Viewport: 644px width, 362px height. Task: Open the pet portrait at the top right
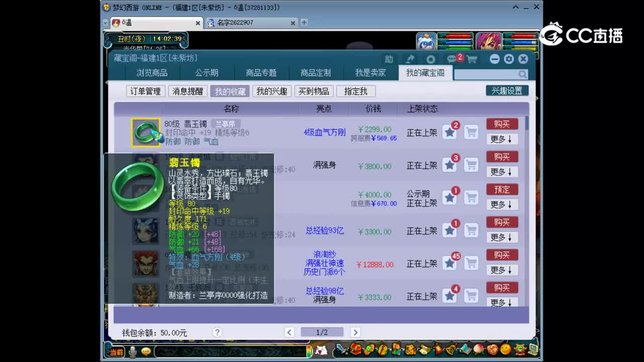click(x=426, y=42)
